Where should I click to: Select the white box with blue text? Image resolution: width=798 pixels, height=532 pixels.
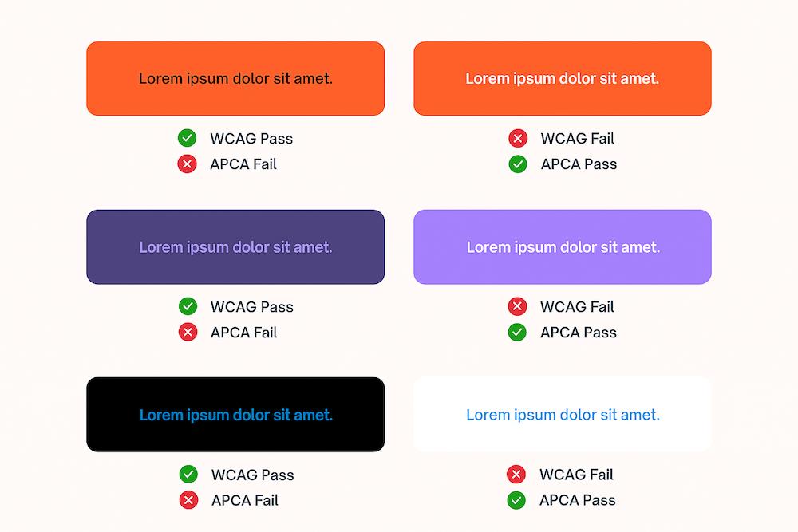(563, 415)
